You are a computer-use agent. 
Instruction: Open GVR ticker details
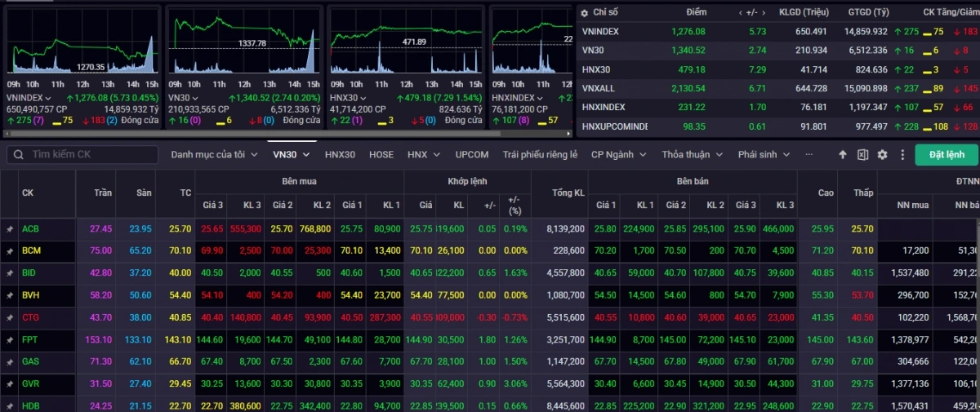(30, 383)
